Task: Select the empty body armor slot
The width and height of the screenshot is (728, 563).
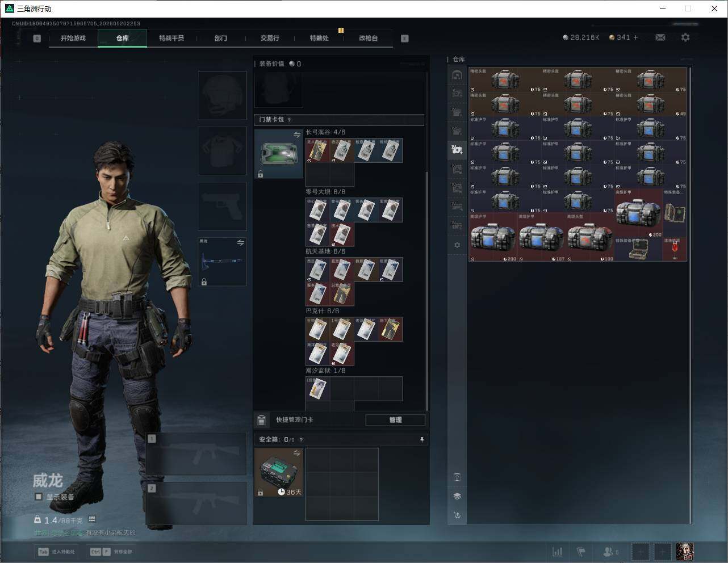Action: point(223,151)
